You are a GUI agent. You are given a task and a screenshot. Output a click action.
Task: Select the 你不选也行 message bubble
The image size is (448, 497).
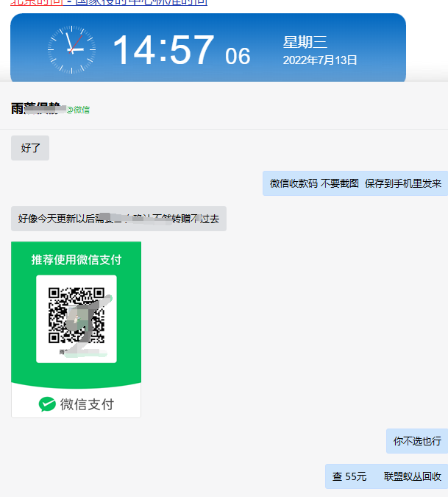pos(417,441)
